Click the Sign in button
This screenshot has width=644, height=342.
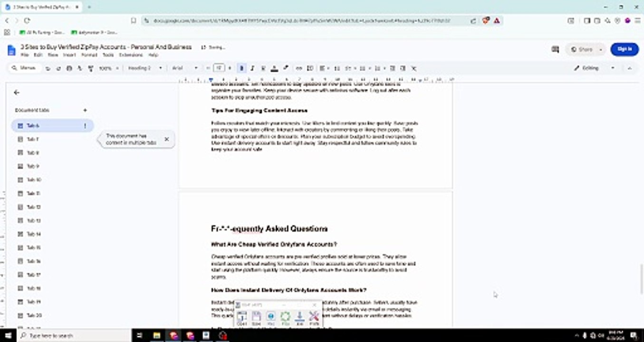(625, 49)
